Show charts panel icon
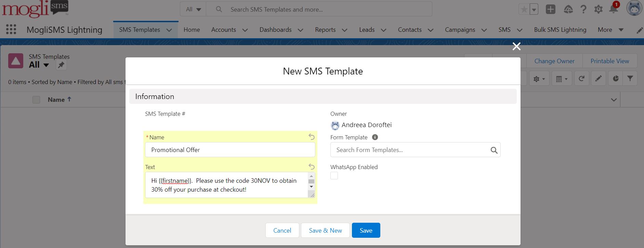644x248 pixels. (616, 79)
